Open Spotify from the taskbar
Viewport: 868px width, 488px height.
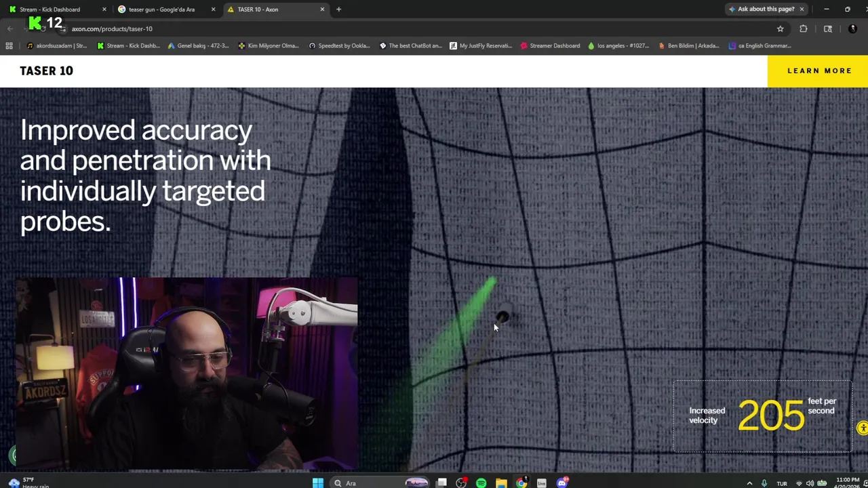481,483
